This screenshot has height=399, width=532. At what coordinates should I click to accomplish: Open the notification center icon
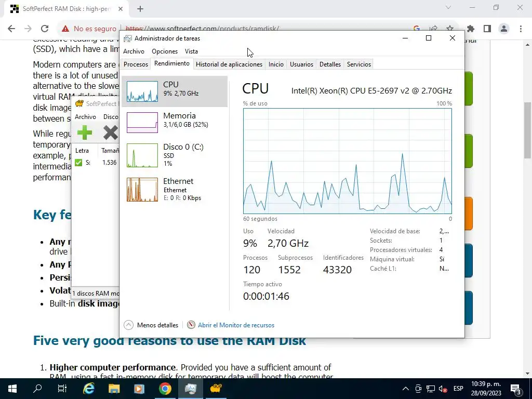click(x=516, y=389)
